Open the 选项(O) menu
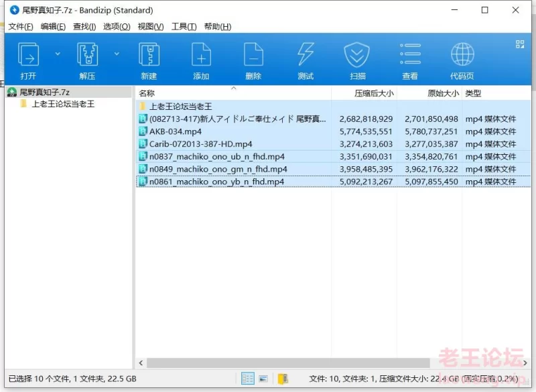 (x=117, y=26)
